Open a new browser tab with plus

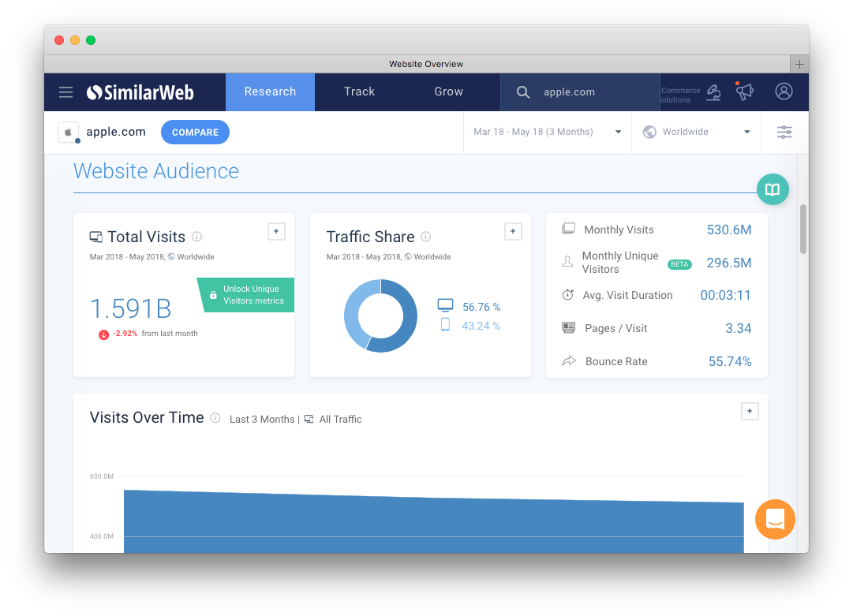[799, 64]
